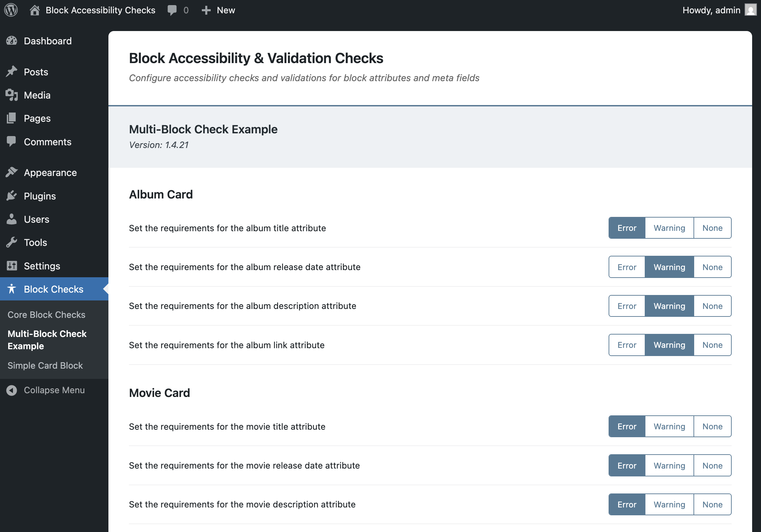Viewport: 761px width, 532px height.
Task: Open the Settings menu item
Action: click(42, 266)
